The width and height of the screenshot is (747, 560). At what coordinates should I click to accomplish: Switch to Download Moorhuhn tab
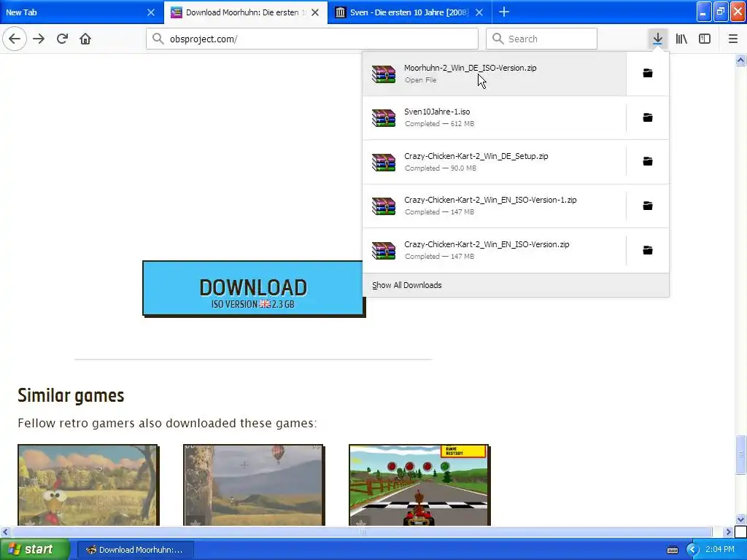tap(246, 12)
